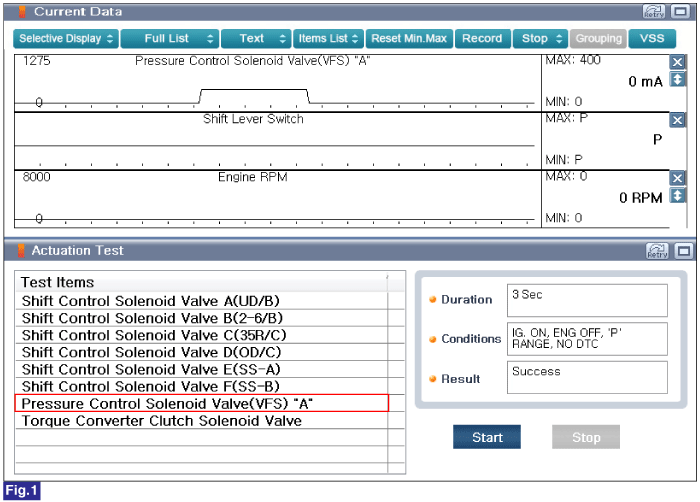Maximize the Actuation Test panel

684,251
